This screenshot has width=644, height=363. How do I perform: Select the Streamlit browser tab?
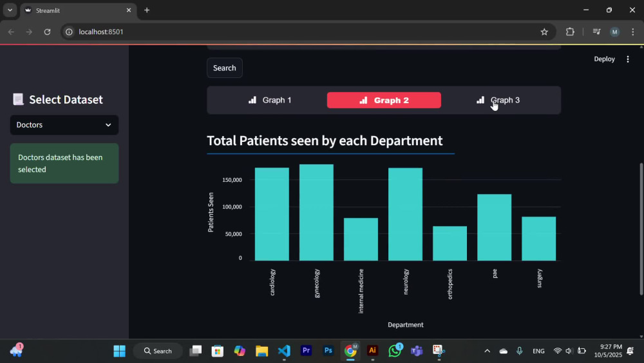(78, 10)
